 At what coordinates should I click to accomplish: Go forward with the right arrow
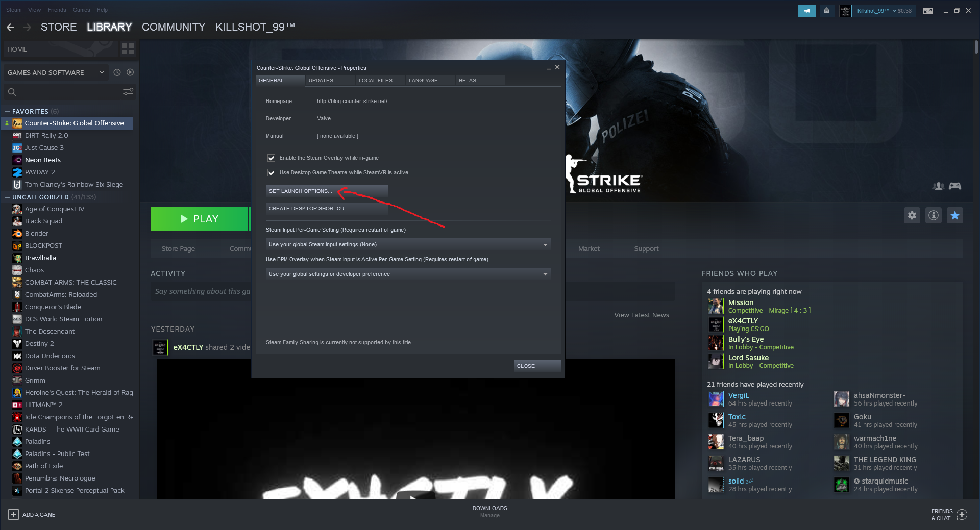pyautogui.click(x=28, y=27)
